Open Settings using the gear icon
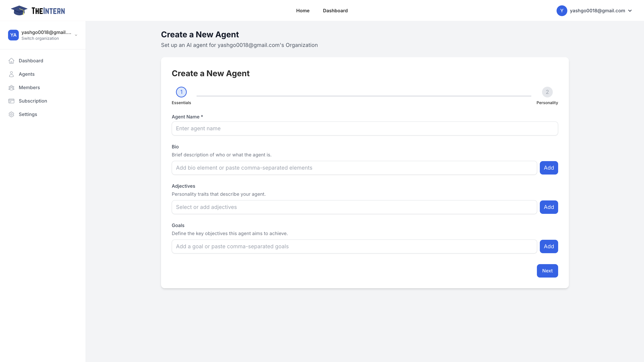The height and width of the screenshot is (362, 644). 11,114
